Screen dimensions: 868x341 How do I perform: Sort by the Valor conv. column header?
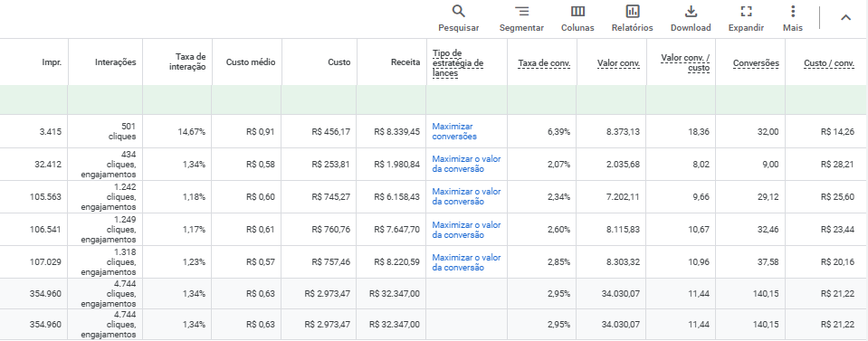(618, 63)
